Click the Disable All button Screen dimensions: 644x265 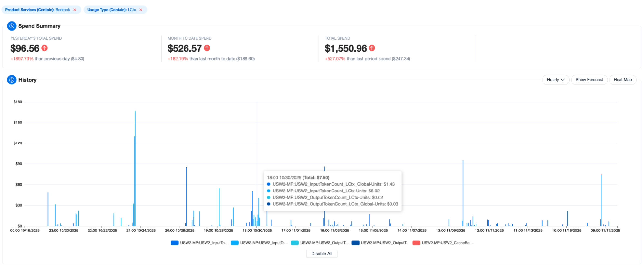[322, 254]
